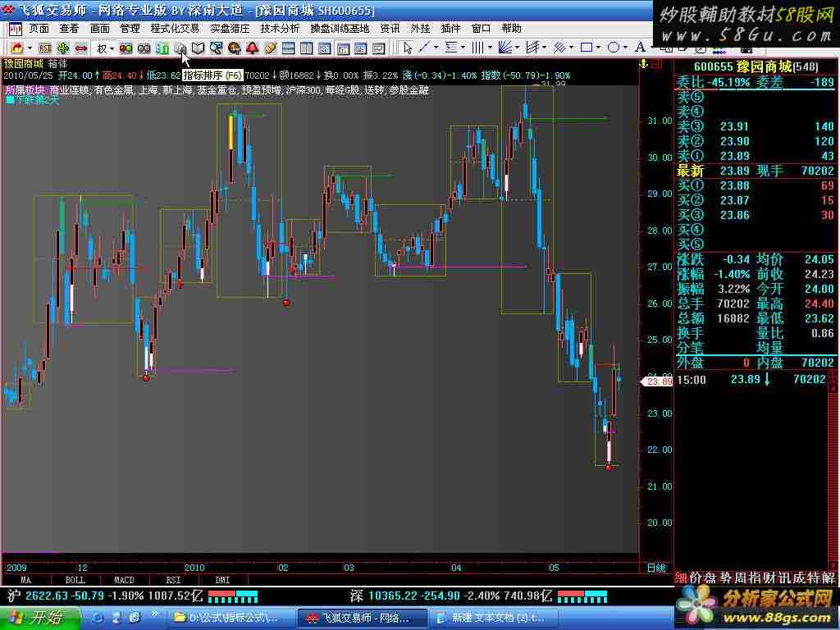
Task: Expand the rectangle tool dropdown
Action: click(x=598, y=48)
